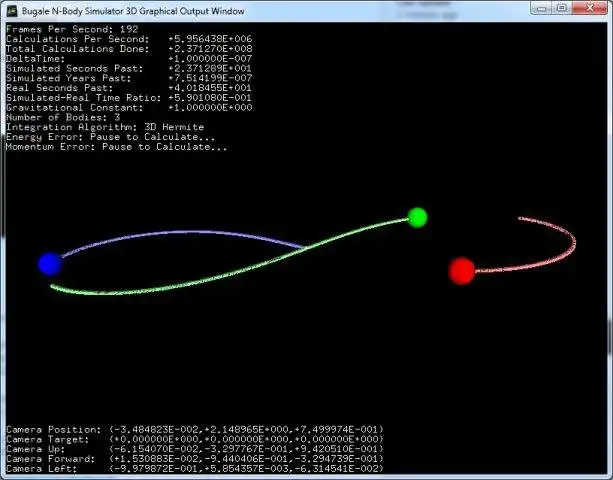The width and height of the screenshot is (613, 480).
Task: Minimize the N-Body Simulator window
Action: [541, 9]
